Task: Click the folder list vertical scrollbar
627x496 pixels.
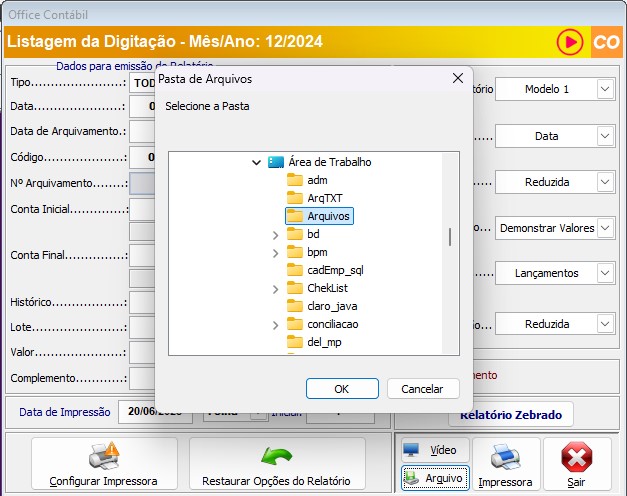Action: point(450,236)
